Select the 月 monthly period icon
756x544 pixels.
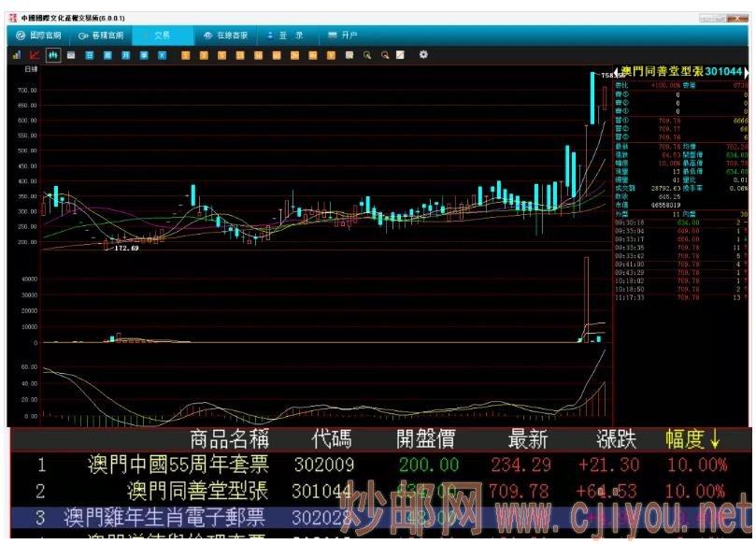pos(126,55)
